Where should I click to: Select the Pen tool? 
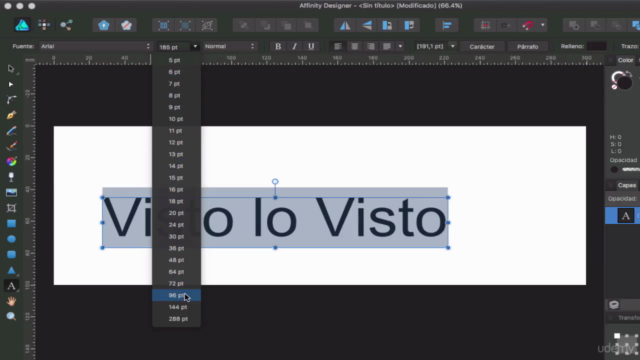11,115
